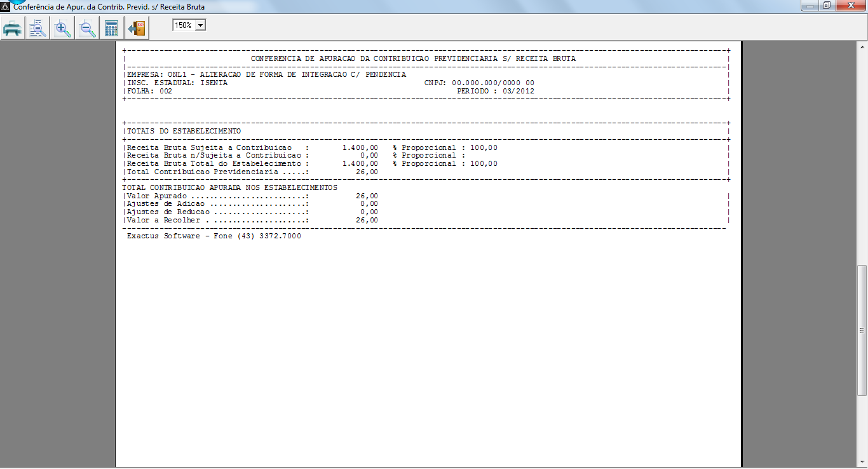Click the TOTAIS DO ESTABELECIMENTO heading
Viewport: 868px width, 469px height.
point(184,131)
